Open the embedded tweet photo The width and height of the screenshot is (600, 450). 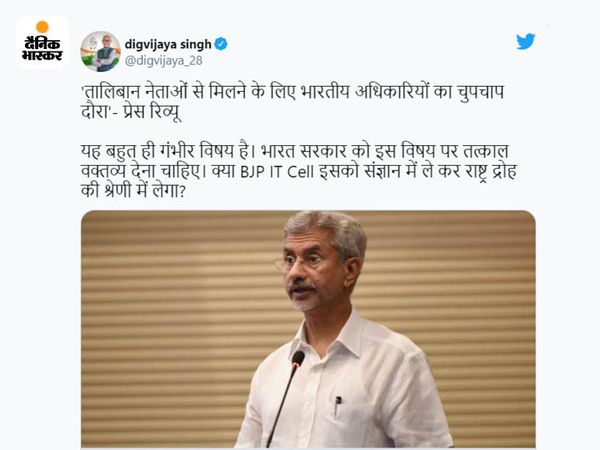tap(308, 329)
